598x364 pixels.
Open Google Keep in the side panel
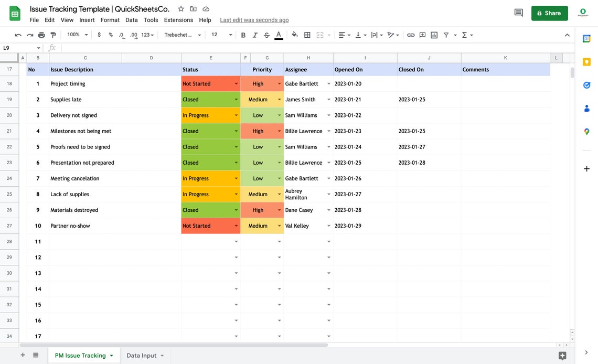(586, 61)
